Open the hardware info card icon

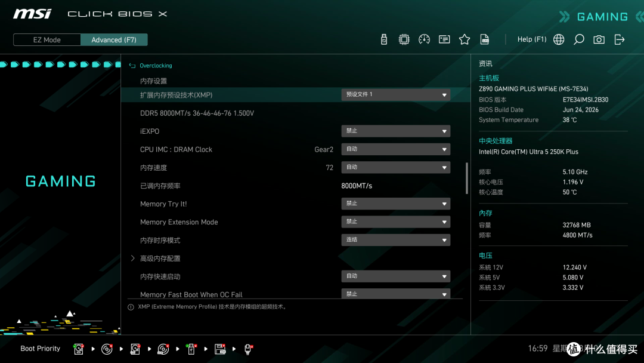(x=444, y=39)
